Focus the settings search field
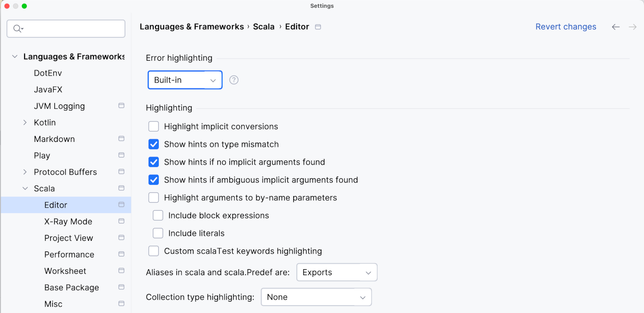This screenshot has width=644, height=313. click(73, 29)
